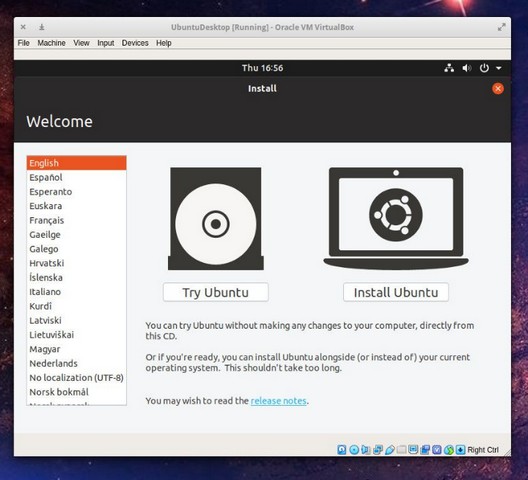Select Español in the language list

(x=76, y=177)
